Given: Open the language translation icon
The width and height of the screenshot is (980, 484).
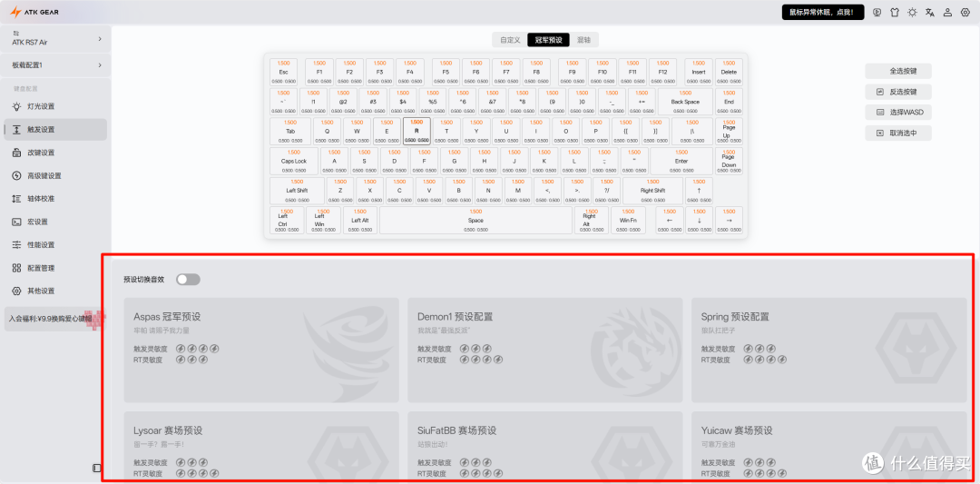Looking at the screenshot, I should coord(930,13).
